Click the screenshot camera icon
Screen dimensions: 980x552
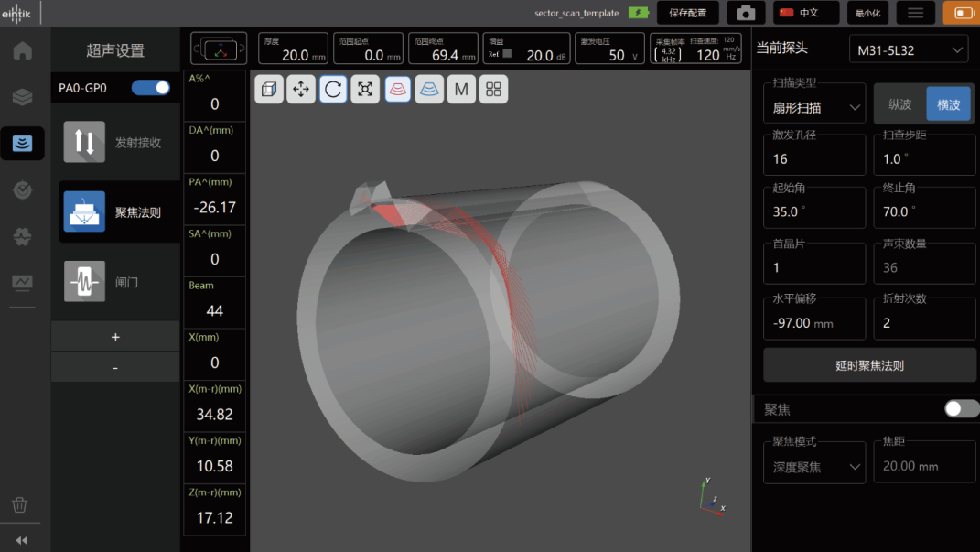(746, 13)
